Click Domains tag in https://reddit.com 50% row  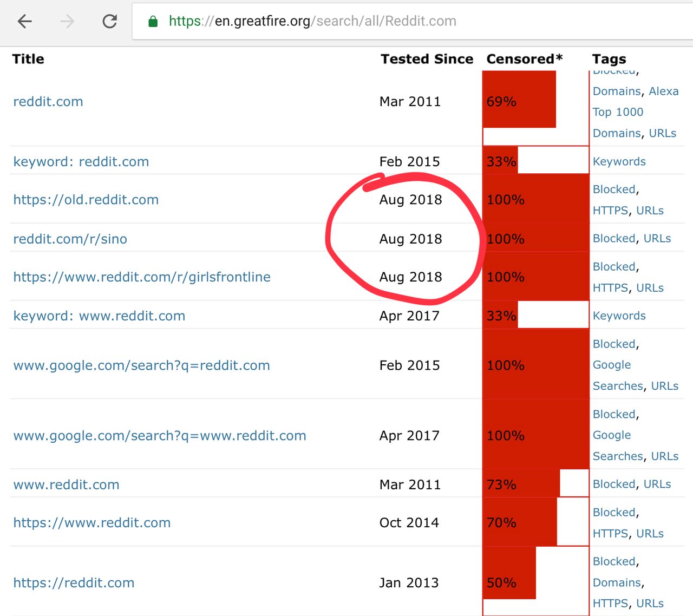point(617,583)
